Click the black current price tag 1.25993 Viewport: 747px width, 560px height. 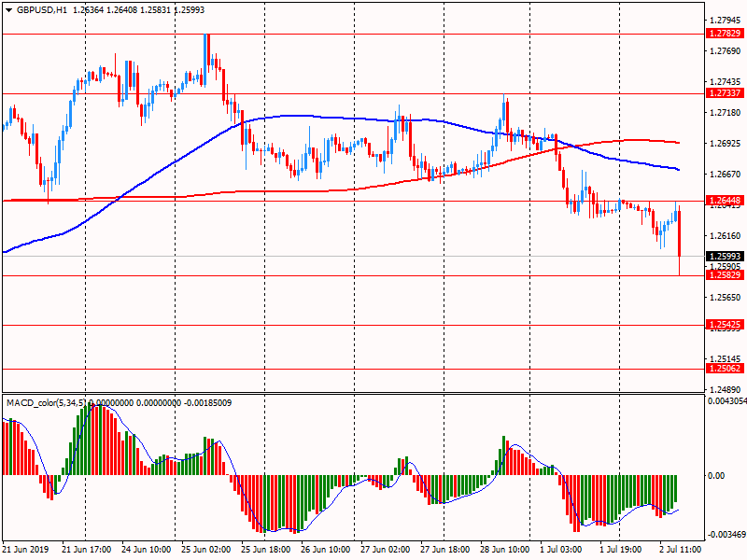coord(726,256)
